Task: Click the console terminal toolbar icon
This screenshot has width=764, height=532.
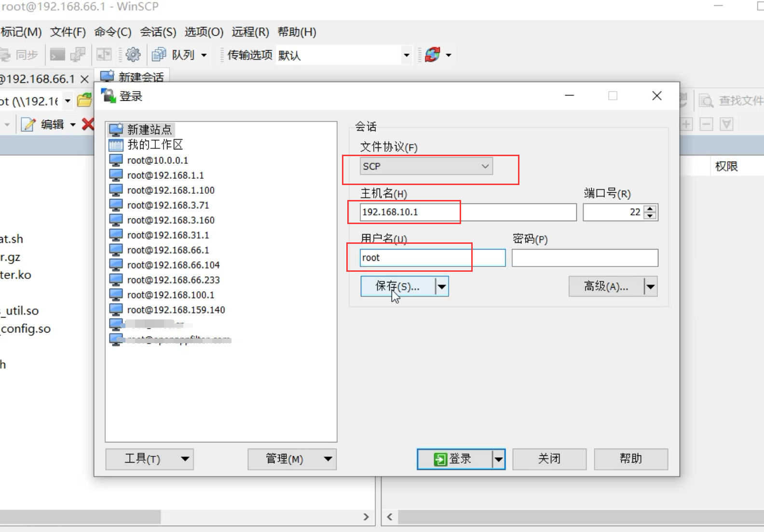Action: pyautogui.click(x=57, y=54)
